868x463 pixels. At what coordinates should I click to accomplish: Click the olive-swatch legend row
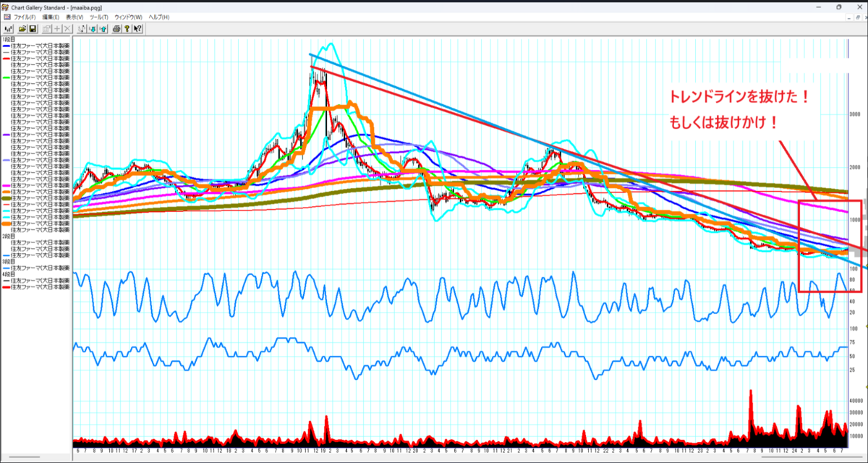[36, 198]
